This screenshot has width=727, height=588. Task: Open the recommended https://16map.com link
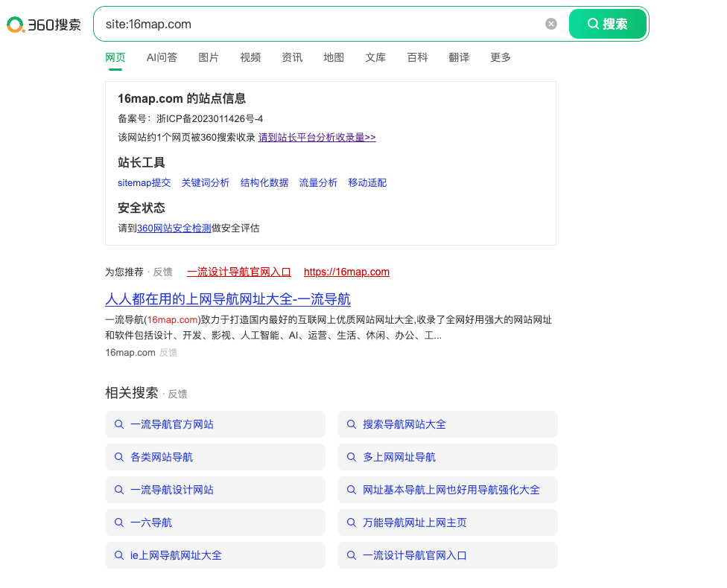(347, 272)
